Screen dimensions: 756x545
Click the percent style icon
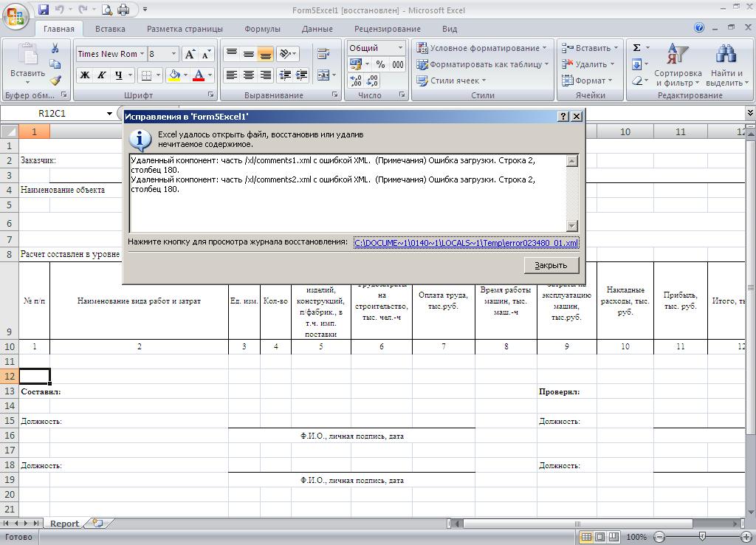[x=381, y=64]
